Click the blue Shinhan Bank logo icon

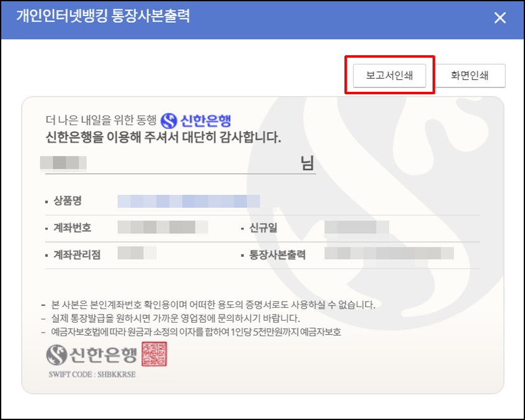click(168, 120)
